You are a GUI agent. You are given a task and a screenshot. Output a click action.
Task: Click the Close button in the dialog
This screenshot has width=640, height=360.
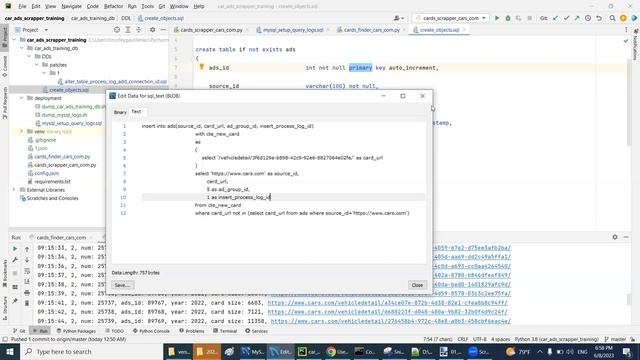417,285
